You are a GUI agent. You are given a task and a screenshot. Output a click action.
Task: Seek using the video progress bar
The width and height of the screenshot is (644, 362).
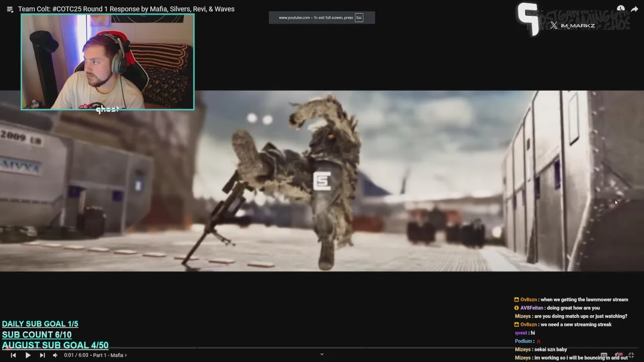pyautogui.click(x=322, y=347)
